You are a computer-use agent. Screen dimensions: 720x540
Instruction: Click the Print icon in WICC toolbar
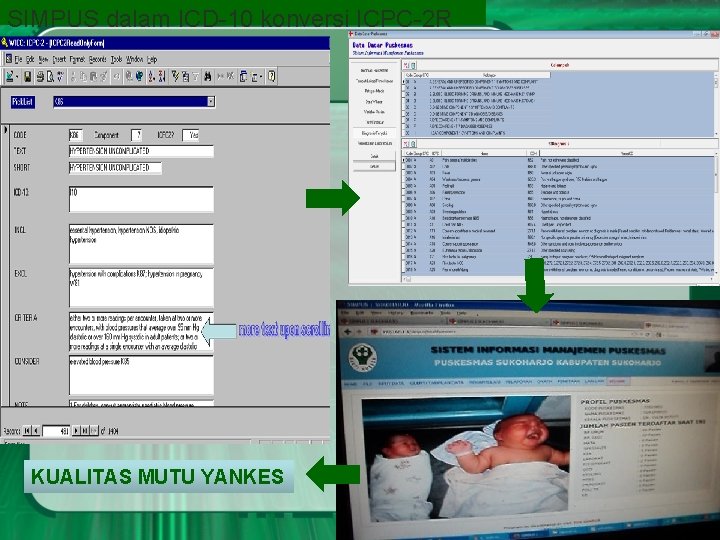(40, 76)
